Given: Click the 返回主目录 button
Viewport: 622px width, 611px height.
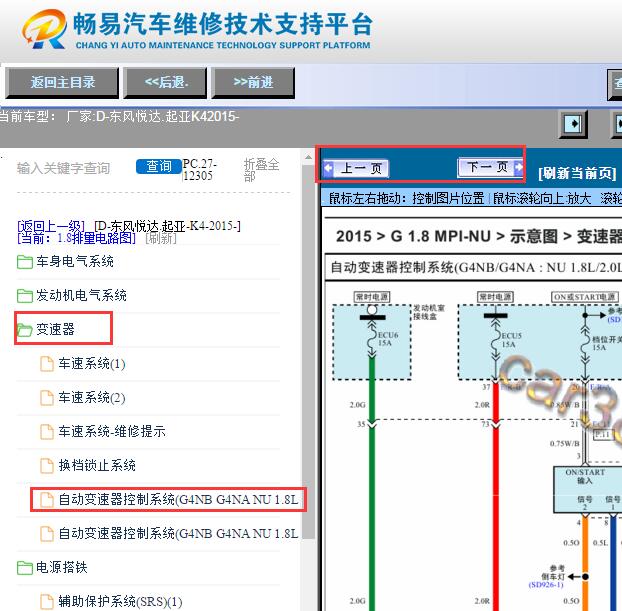Looking at the screenshot, I should click(x=62, y=83).
